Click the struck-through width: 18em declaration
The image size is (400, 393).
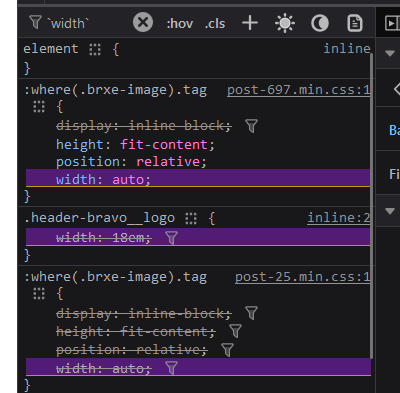[104, 238]
